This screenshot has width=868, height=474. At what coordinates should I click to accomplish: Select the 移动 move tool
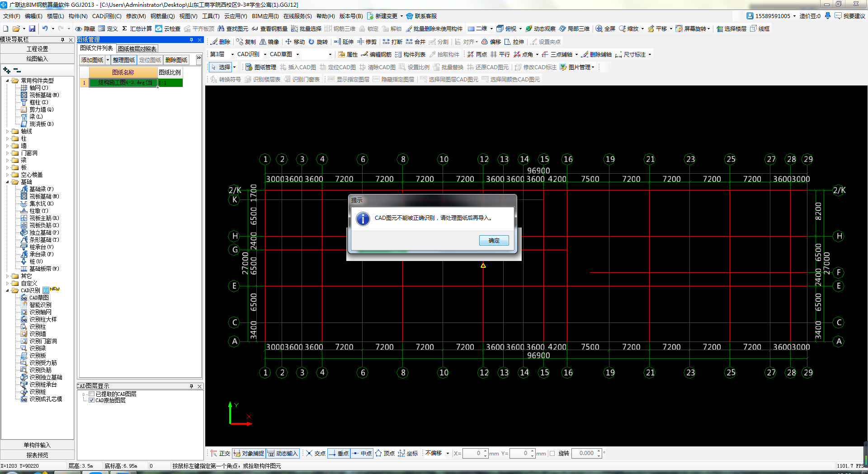(x=295, y=42)
